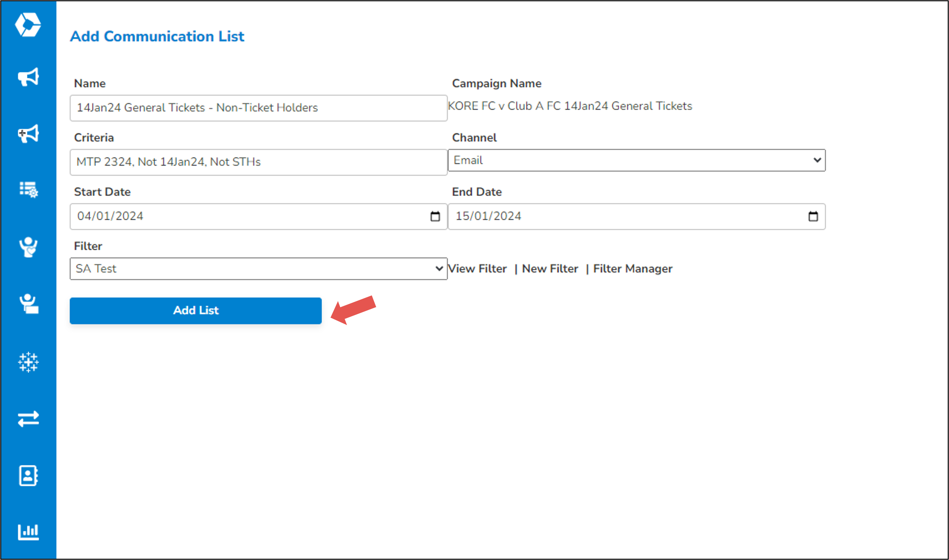Open the person with heart icon
The width and height of the screenshot is (949, 560).
point(28,247)
